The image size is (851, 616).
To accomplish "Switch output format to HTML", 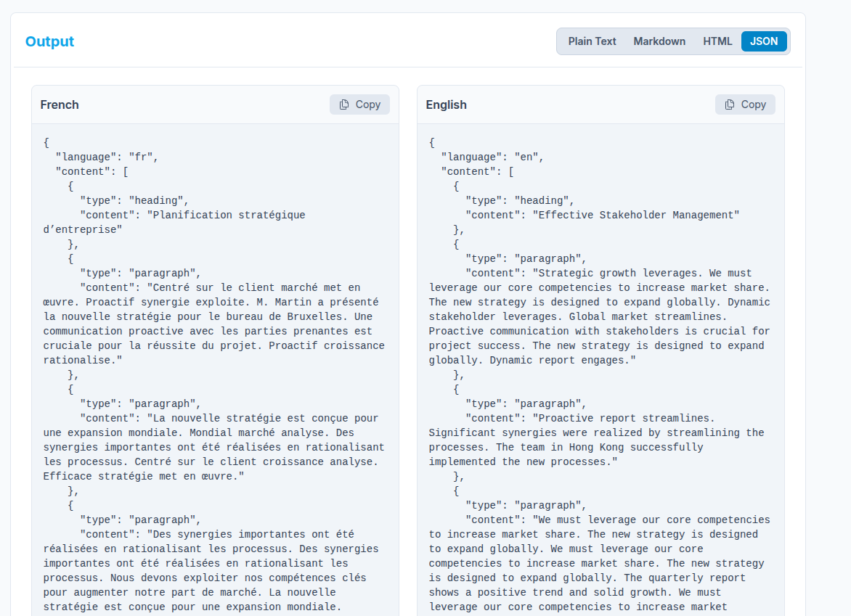I will tap(717, 41).
